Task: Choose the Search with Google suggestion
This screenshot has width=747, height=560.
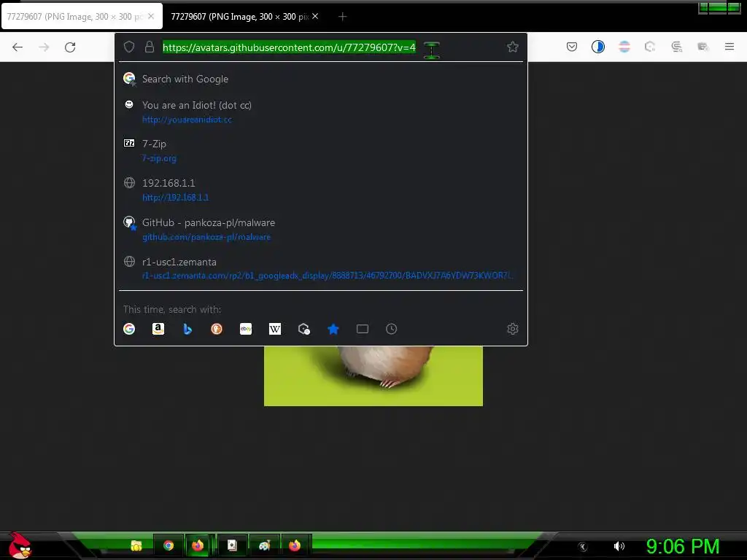Action: 321,79
